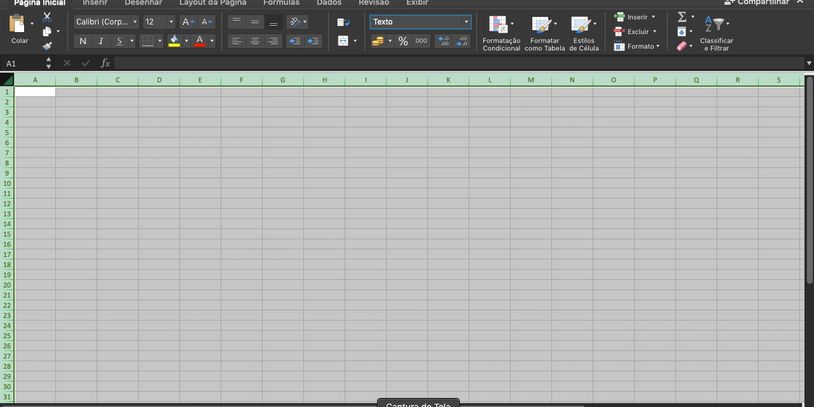
Task: Click the AutoSum sigma icon
Action: pos(681,17)
